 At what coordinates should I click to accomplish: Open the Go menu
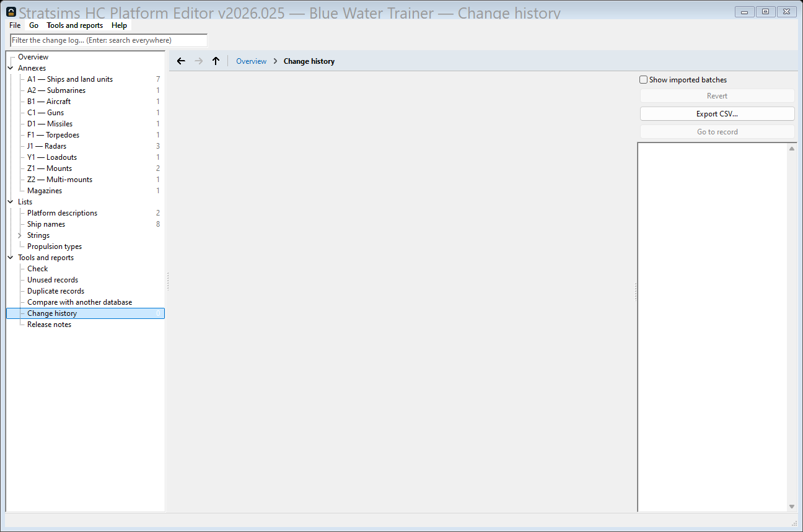point(33,25)
